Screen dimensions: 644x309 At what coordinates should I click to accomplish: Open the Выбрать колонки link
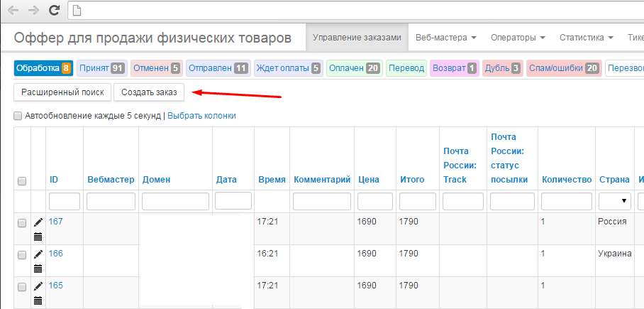tap(201, 116)
